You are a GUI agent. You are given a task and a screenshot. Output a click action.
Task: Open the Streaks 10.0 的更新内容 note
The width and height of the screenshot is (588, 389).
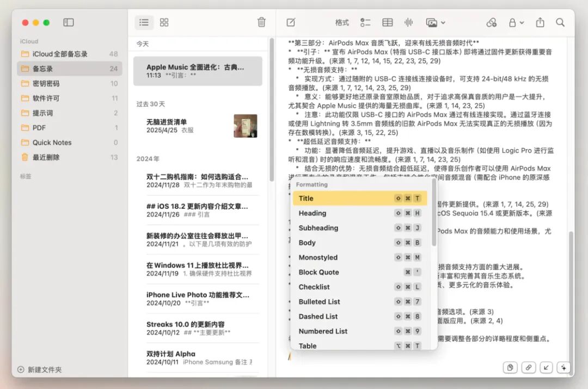click(198, 328)
